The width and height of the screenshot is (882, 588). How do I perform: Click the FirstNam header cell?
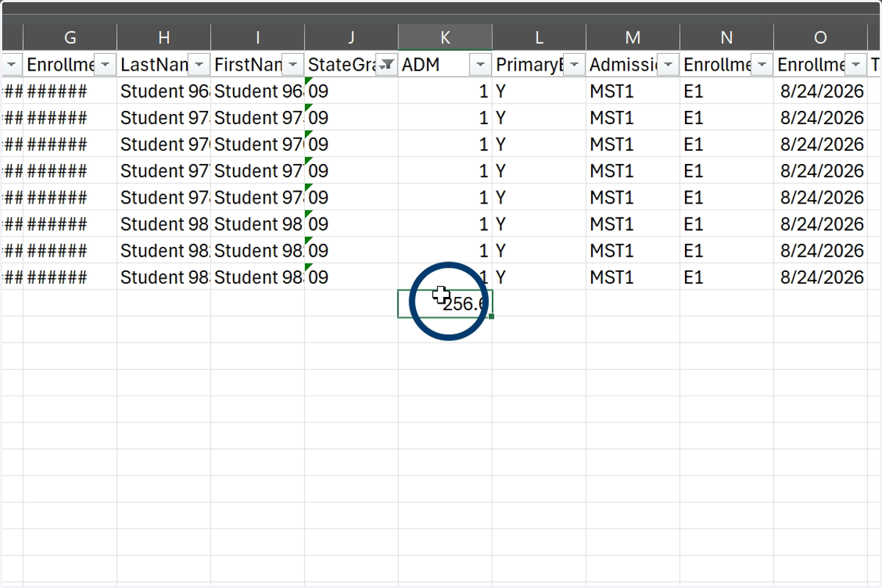(258, 65)
